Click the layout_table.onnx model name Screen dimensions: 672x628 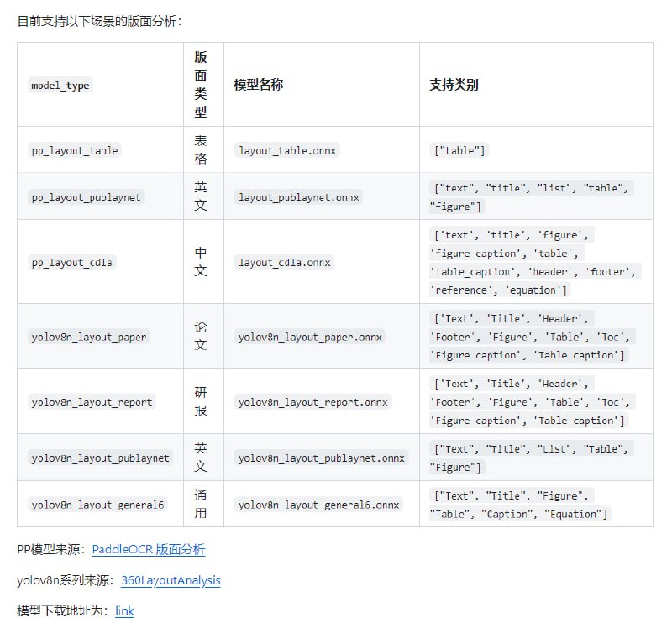287,150
